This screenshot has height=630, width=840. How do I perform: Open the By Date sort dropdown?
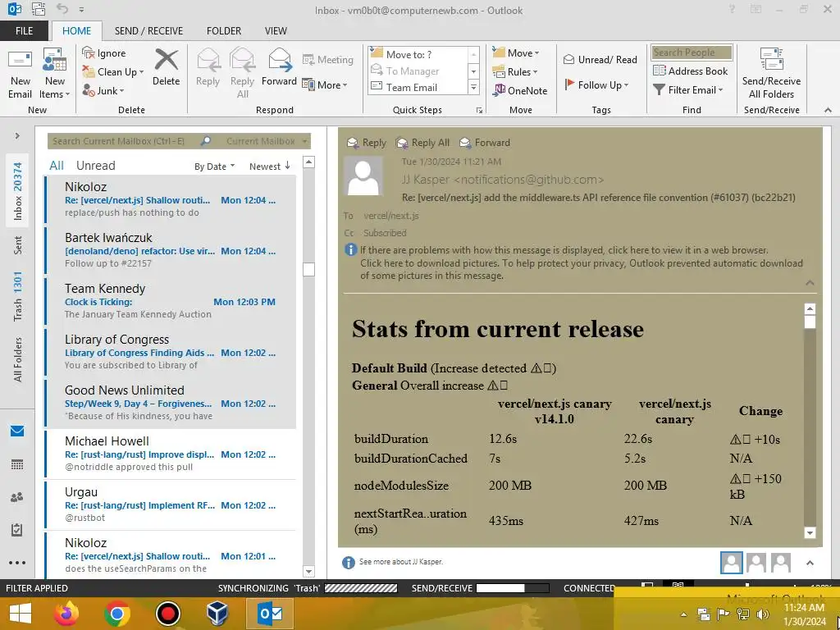point(214,167)
